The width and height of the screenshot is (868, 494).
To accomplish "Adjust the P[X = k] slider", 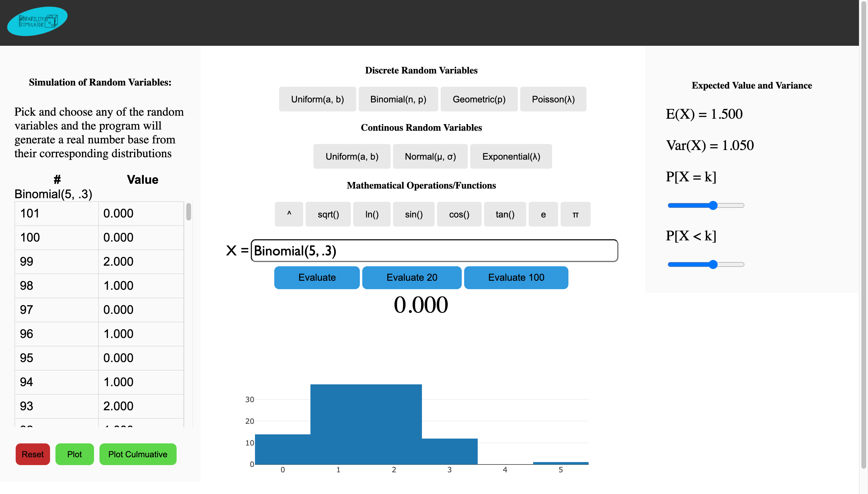I will 713,206.
